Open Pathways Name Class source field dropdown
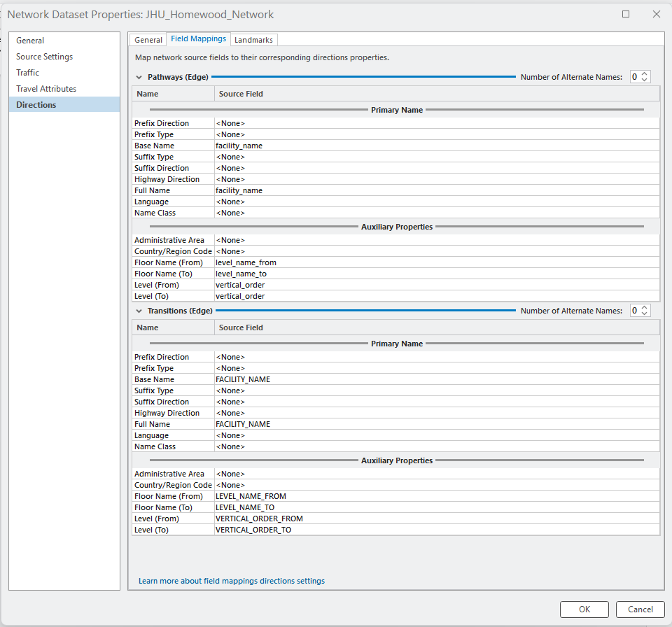Screen dimensions: 672x627 pyautogui.click(x=437, y=213)
